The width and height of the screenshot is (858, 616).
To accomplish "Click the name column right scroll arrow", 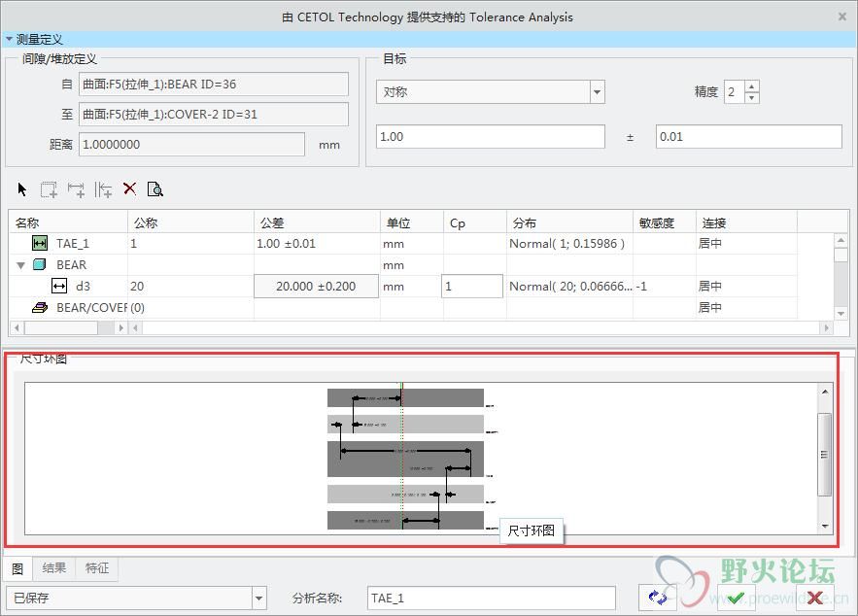I will 120,327.
